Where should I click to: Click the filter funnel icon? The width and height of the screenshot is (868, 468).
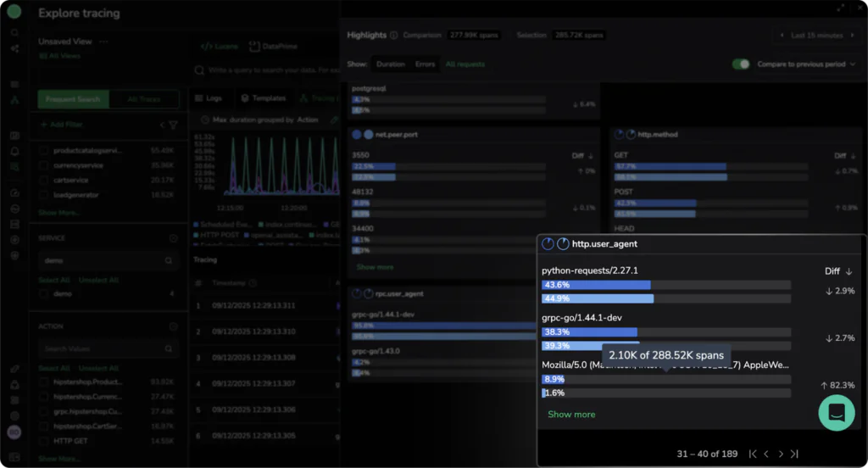(174, 125)
